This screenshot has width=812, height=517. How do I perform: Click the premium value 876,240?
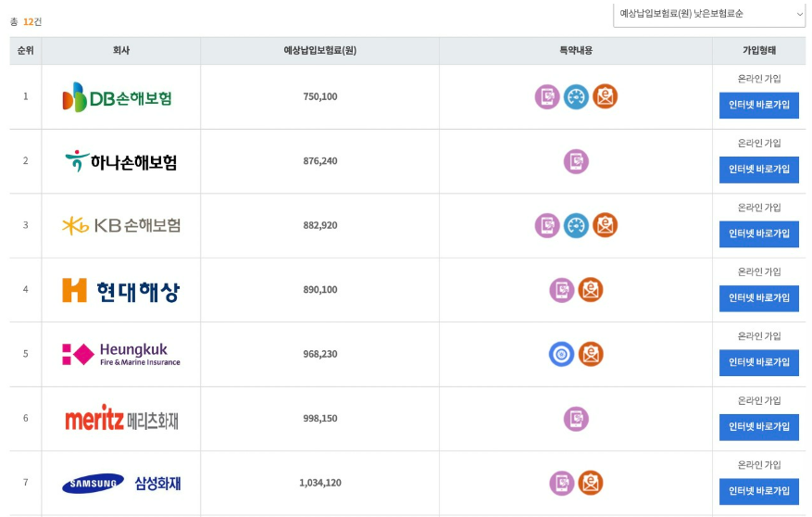point(320,161)
